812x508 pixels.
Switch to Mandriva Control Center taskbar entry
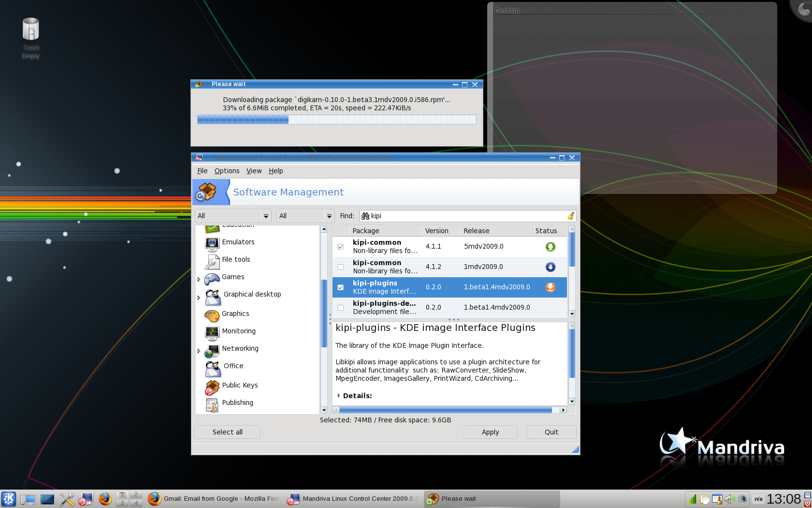point(354,499)
